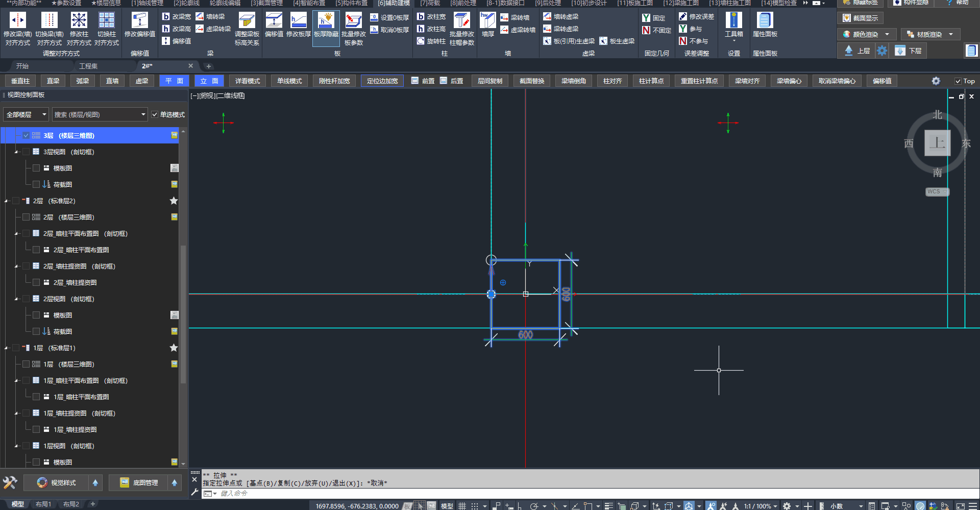980x510 pixels.
Task: Expand the 颜色渲染 dropdown
Action: (887, 35)
